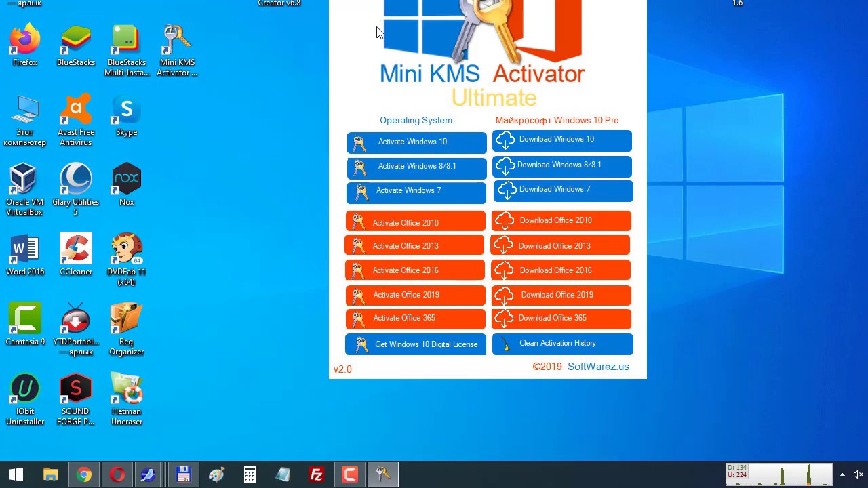Select the Этот компьютер desktop icon
The width and height of the screenshot is (868, 488).
(25, 121)
